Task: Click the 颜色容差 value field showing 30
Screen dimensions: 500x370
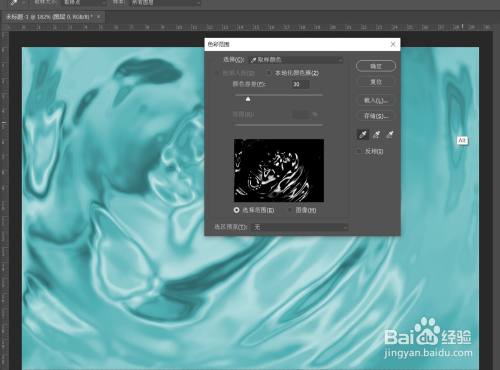Action: click(x=300, y=84)
